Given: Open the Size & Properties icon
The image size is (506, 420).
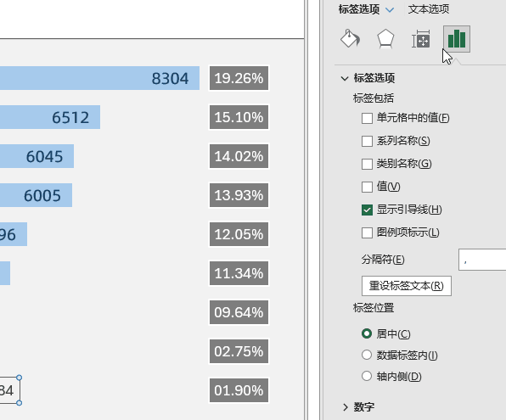Looking at the screenshot, I should [421, 39].
